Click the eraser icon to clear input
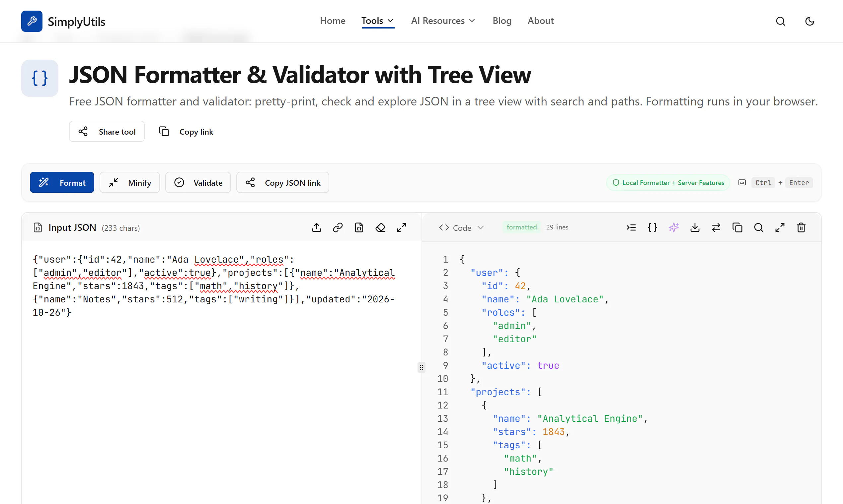 pyautogui.click(x=380, y=227)
